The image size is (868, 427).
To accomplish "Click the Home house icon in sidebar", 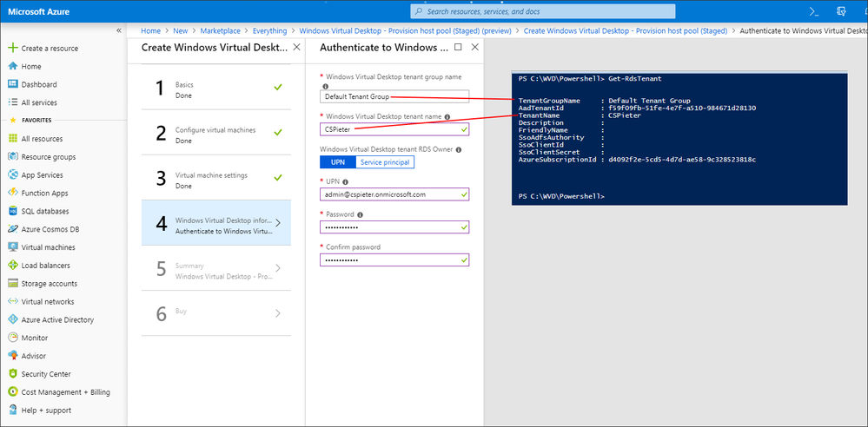I will (x=13, y=66).
